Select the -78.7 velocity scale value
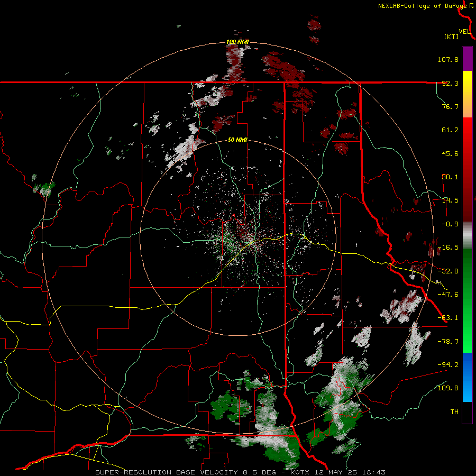 [x=448, y=342]
